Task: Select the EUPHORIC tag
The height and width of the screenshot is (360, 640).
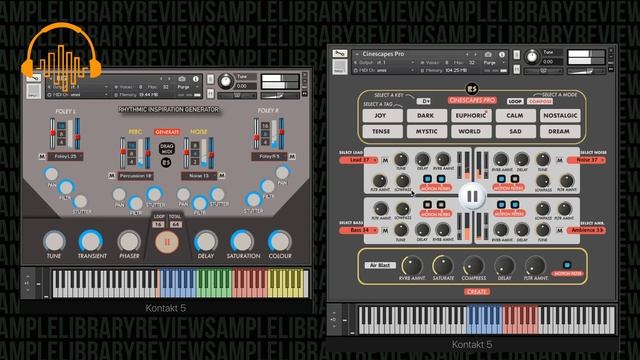Action: pos(471,116)
